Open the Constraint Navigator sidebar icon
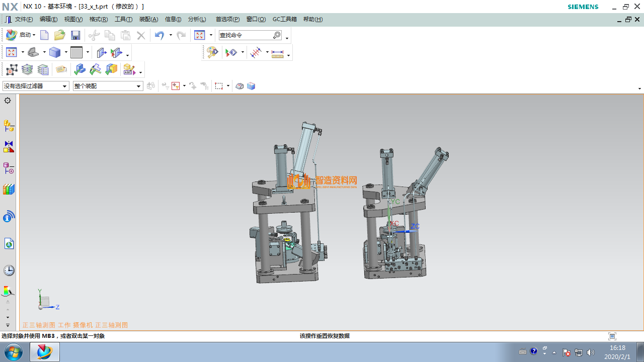Screen dimensions: 644x362 (9, 147)
